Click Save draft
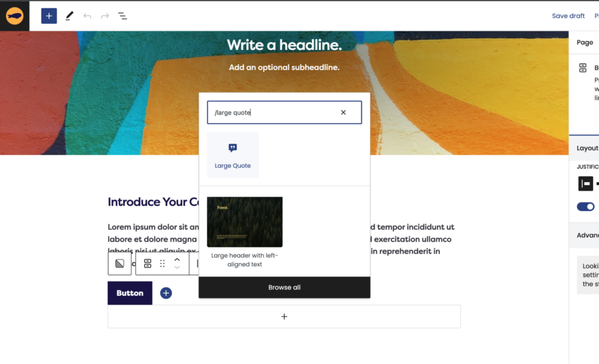 [568, 16]
